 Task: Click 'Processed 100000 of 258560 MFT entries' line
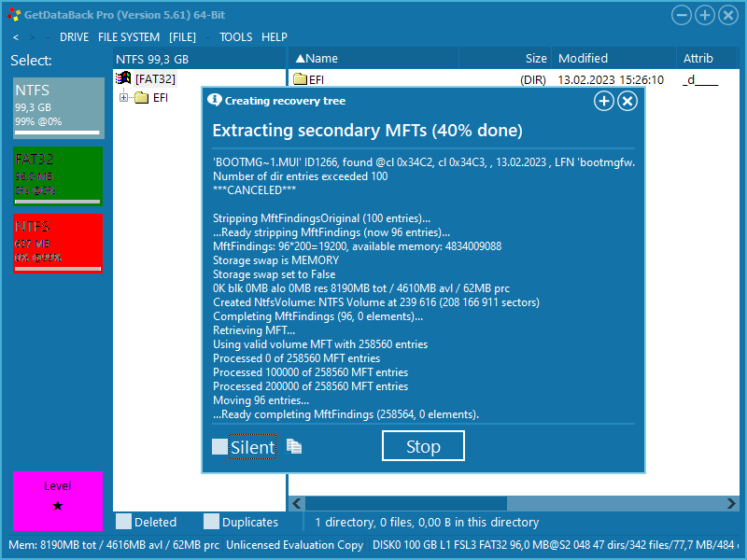(x=311, y=371)
